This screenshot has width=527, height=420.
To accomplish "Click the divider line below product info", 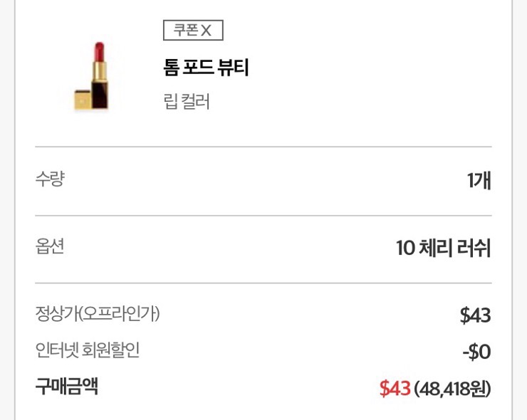I will [x=263, y=147].
